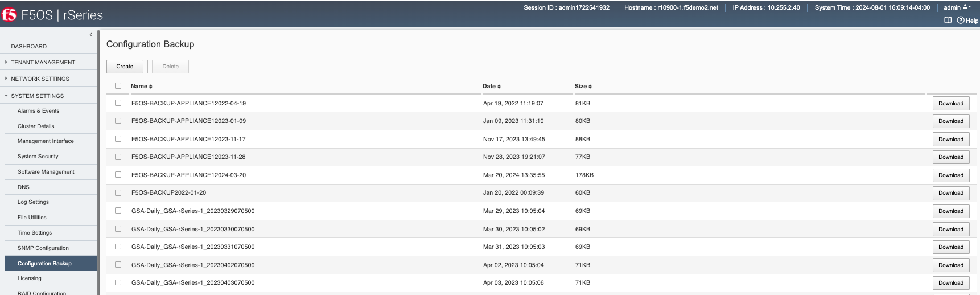
Task: Download the GSA-Daily 20230402070500 backup
Action: click(951, 265)
